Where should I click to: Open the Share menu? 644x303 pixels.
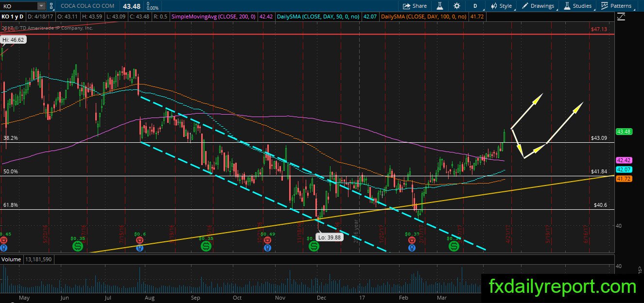point(415,6)
